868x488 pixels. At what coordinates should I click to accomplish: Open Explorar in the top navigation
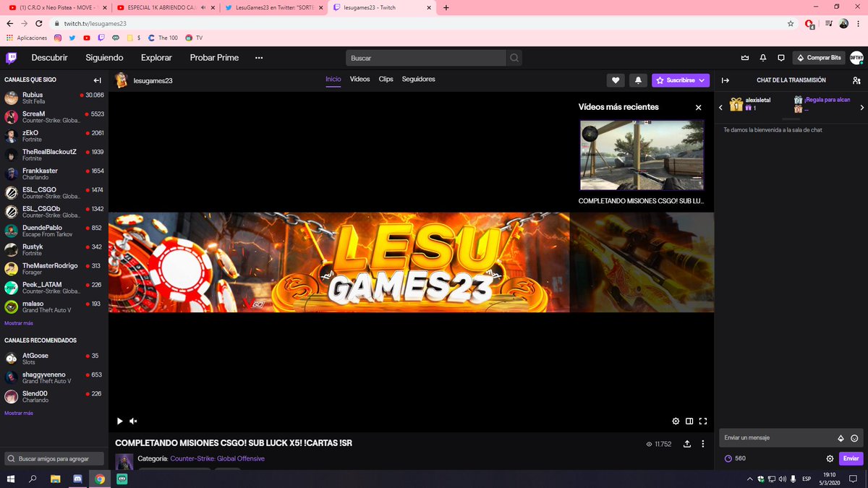[x=156, y=58]
